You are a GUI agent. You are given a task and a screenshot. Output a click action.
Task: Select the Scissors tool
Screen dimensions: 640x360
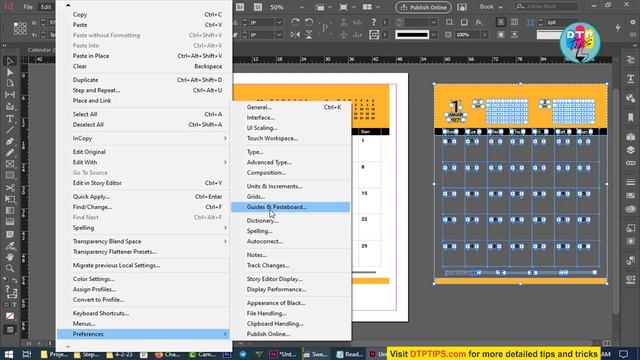pos(10,188)
